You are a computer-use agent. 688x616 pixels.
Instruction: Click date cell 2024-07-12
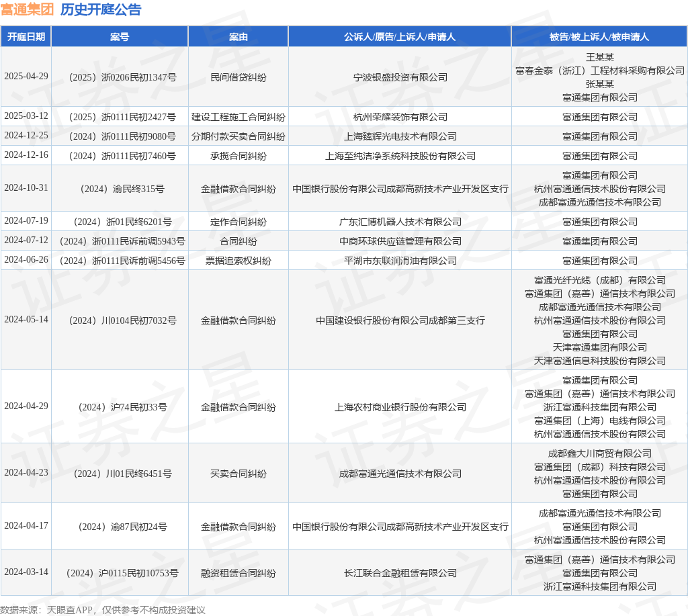pos(26,240)
